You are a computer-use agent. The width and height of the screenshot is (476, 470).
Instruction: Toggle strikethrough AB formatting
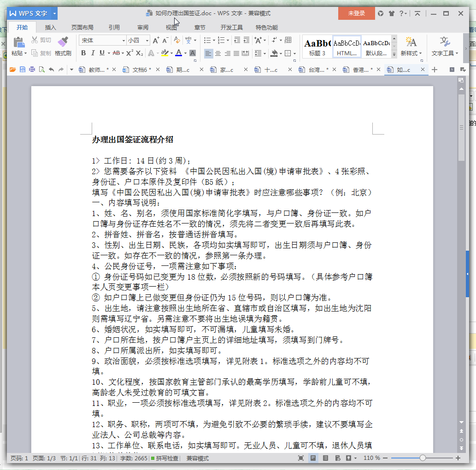click(x=116, y=53)
